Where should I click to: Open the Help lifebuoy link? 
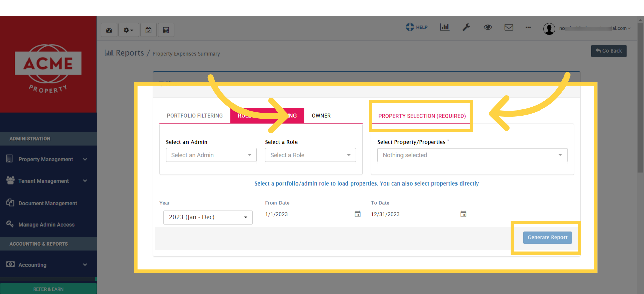[417, 27]
